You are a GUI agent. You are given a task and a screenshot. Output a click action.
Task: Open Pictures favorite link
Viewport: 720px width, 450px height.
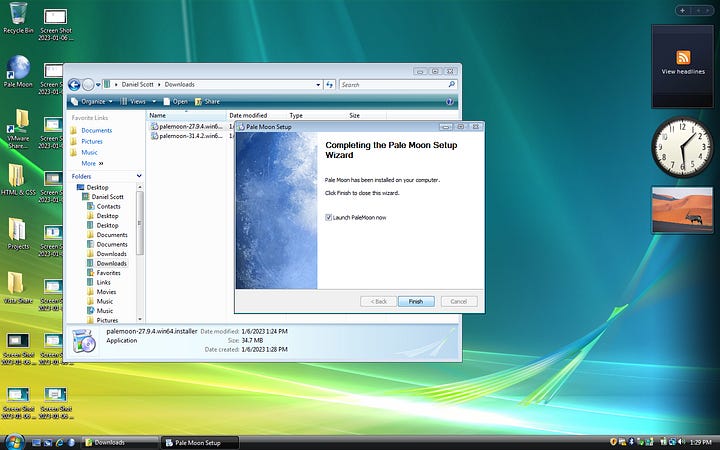pos(92,141)
